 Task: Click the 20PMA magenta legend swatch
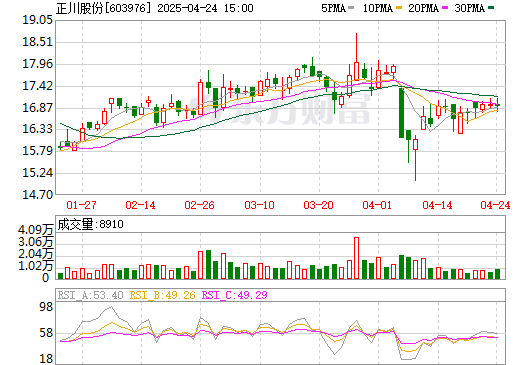click(446, 8)
